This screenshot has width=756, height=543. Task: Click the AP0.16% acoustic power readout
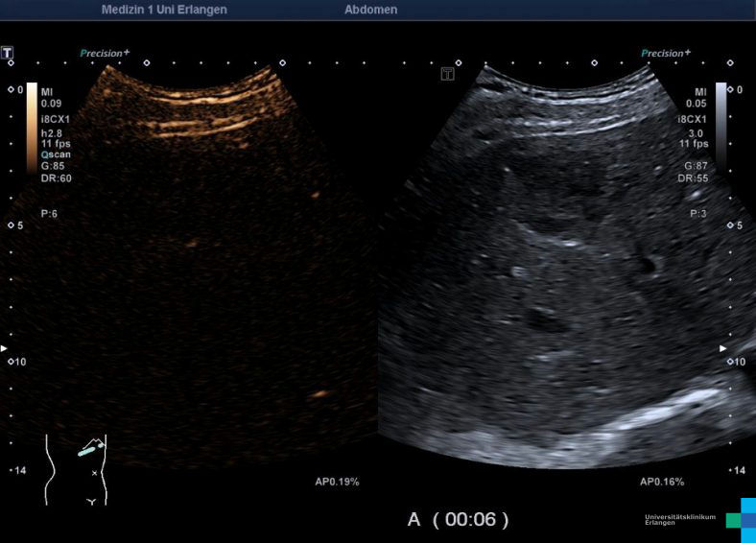pos(661,482)
